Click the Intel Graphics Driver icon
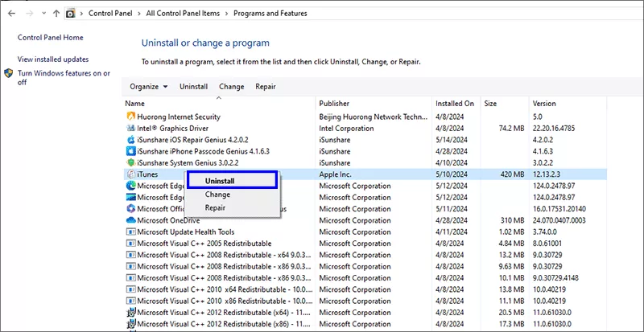644x332 pixels. 131,128
